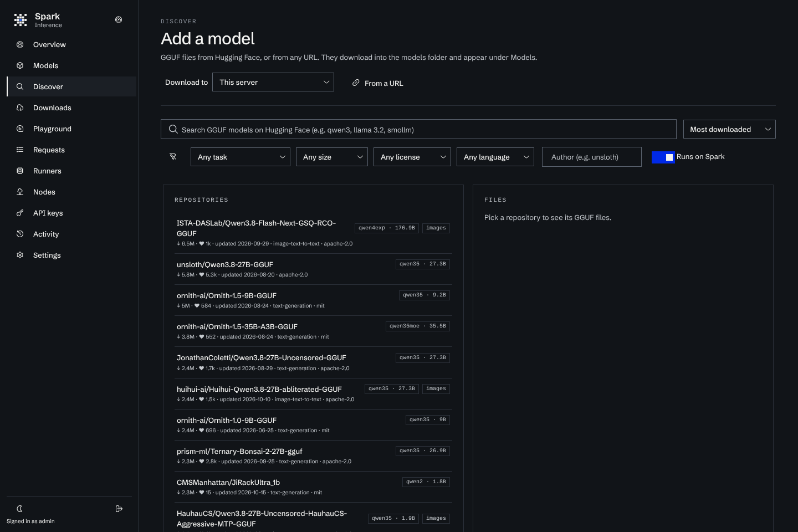The width and height of the screenshot is (798, 532).
Task: Open CMSManhattan/JiRackUltra_1b repository
Action: (x=313, y=487)
